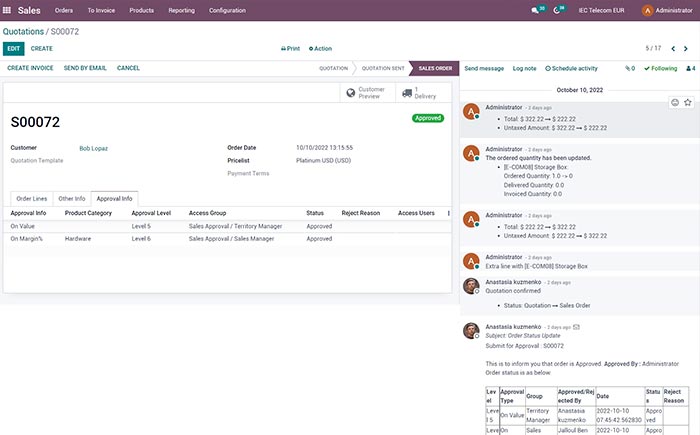Click the CREATE button
The width and height of the screenshot is (700, 435).
click(x=42, y=48)
